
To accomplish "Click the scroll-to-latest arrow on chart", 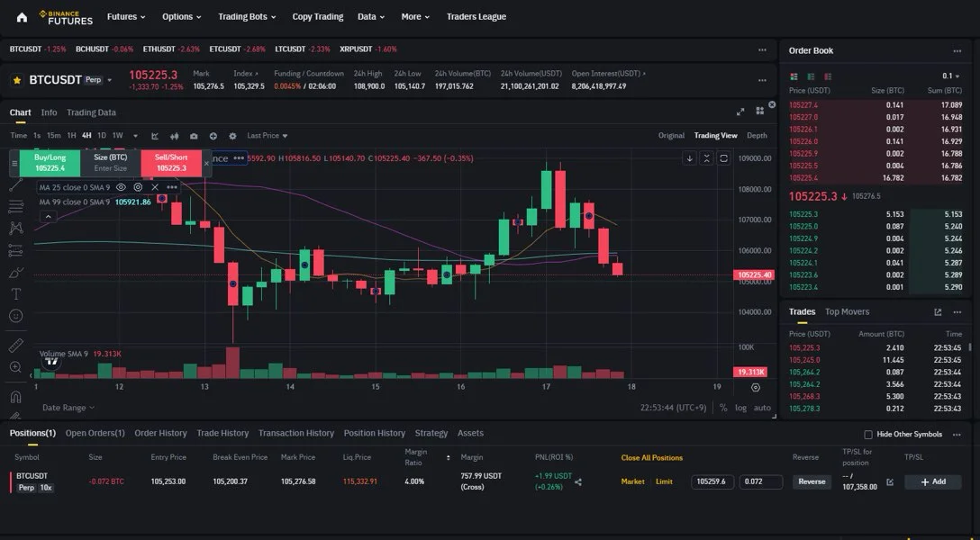I will coord(689,158).
